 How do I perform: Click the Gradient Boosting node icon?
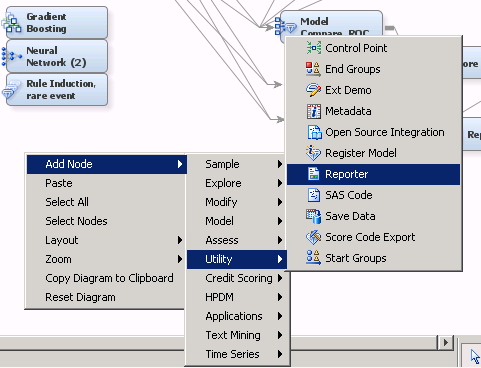click(11, 23)
